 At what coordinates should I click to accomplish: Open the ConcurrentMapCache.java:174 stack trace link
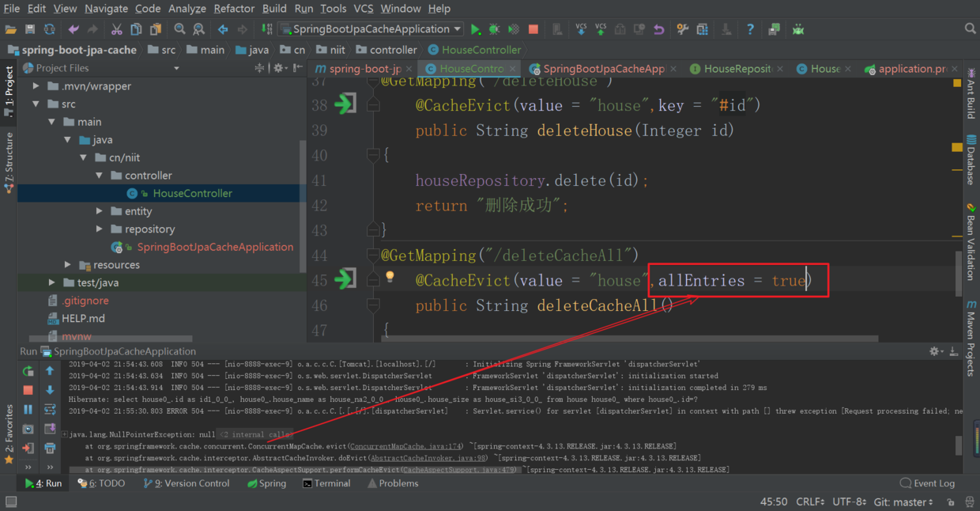[x=406, y=446]
